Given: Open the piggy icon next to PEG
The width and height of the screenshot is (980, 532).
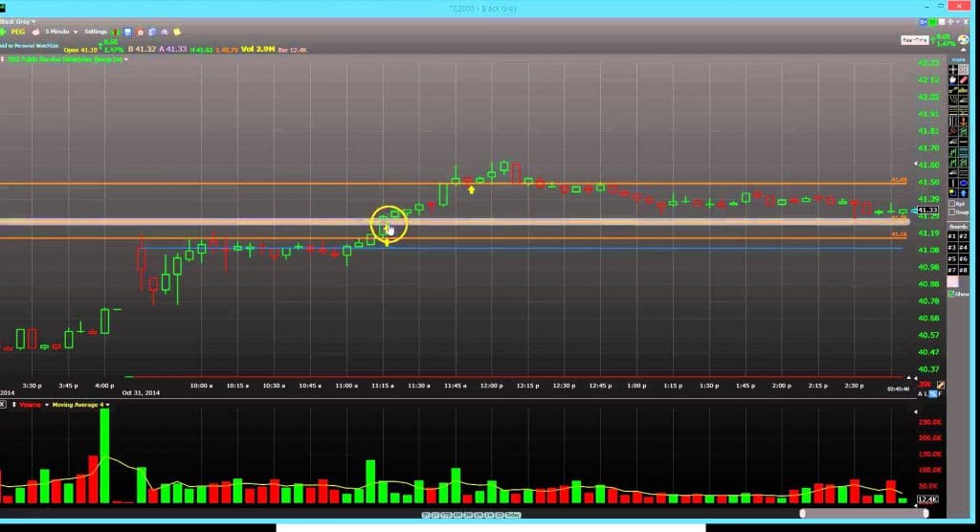Looking at the screenshot, I should [35, 33].
